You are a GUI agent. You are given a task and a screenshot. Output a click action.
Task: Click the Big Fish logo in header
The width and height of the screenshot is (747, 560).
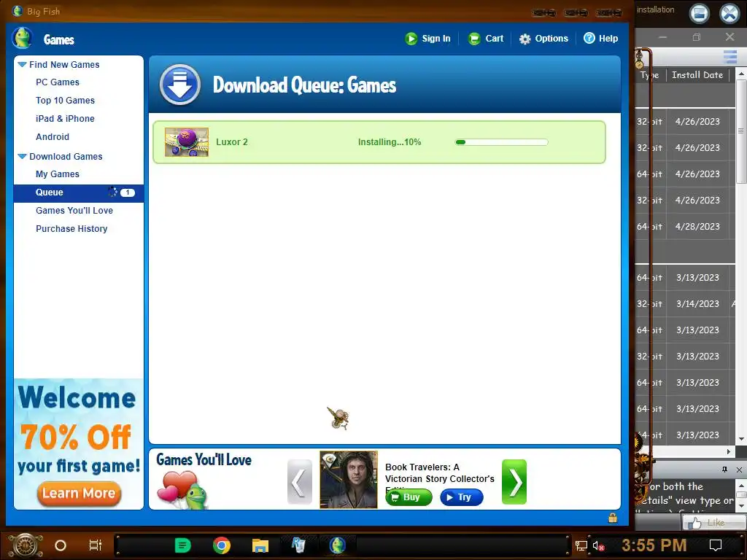click(22, 38)
